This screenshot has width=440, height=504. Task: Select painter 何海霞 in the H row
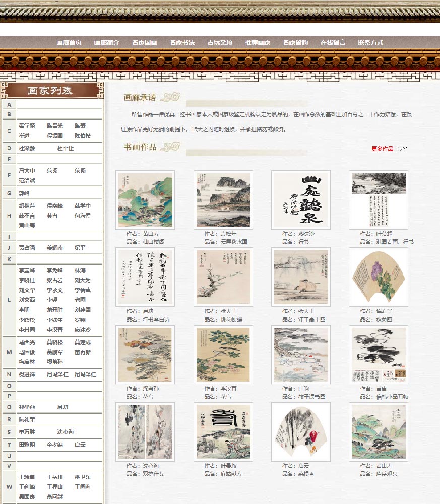tap(83, 216)
